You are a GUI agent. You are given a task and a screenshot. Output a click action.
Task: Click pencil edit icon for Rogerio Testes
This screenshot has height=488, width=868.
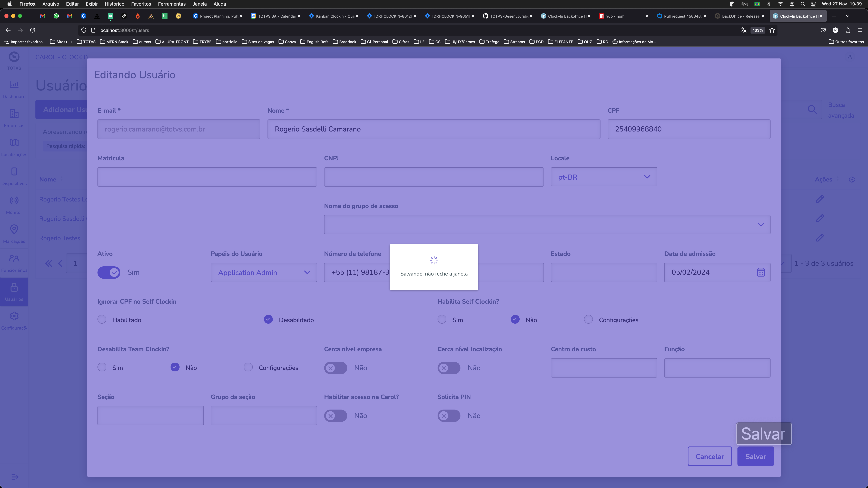tap(820, 237)
